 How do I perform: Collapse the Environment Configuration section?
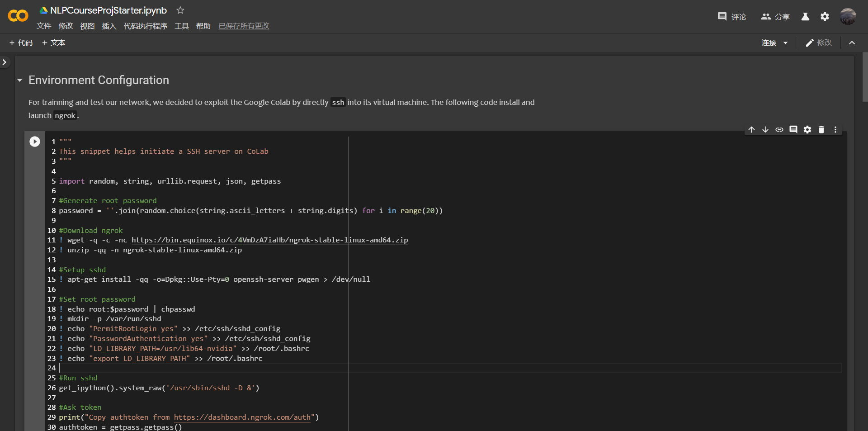tap(19, 80)
